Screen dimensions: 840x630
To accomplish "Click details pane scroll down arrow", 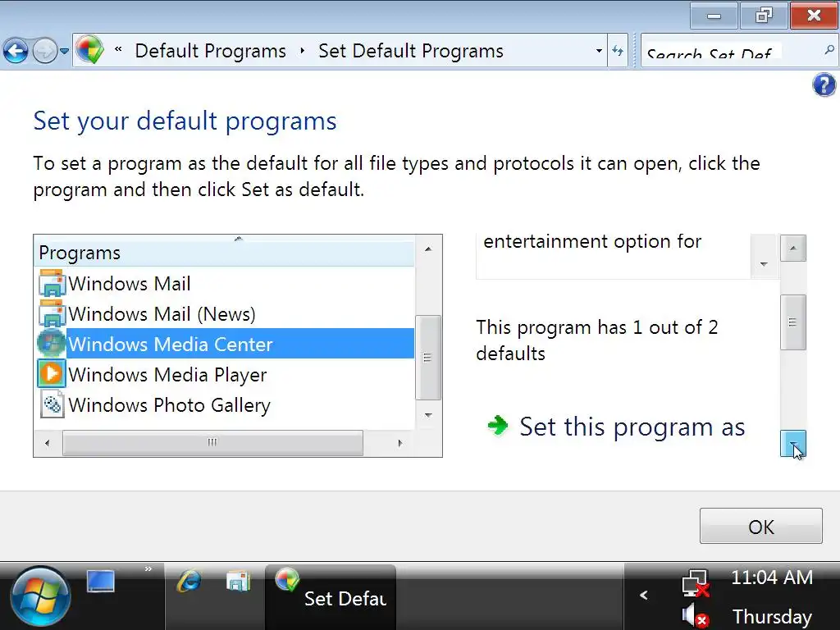I will 793,444.
